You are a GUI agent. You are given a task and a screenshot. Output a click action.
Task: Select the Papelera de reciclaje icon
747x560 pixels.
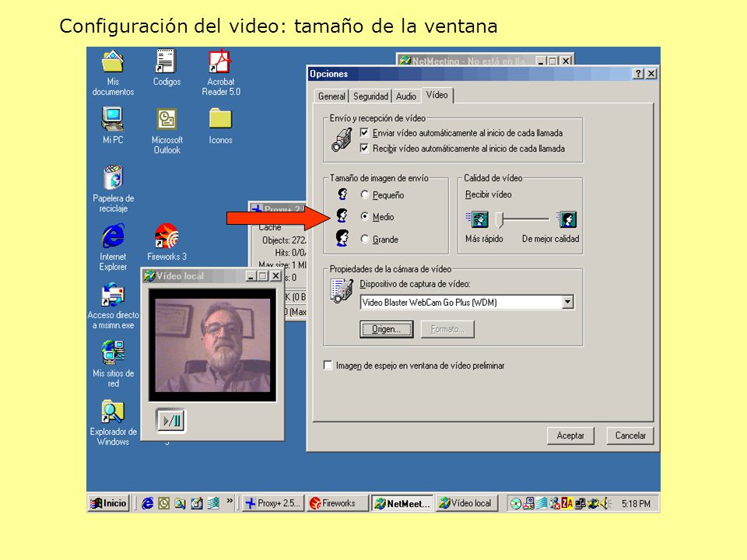[114, 188]
